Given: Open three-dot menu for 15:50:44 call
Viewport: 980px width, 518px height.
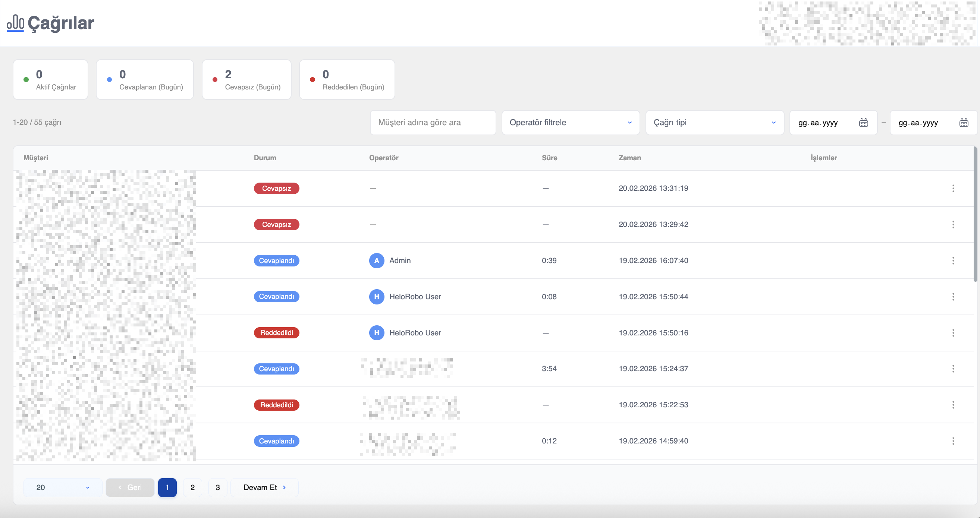Looking at the screenshot, I should [953, 297].
